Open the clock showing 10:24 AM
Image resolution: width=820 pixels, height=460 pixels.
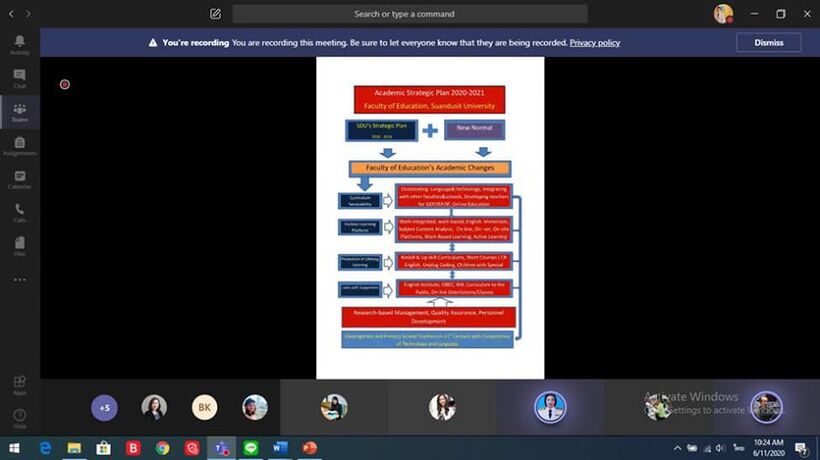[768, 448]
